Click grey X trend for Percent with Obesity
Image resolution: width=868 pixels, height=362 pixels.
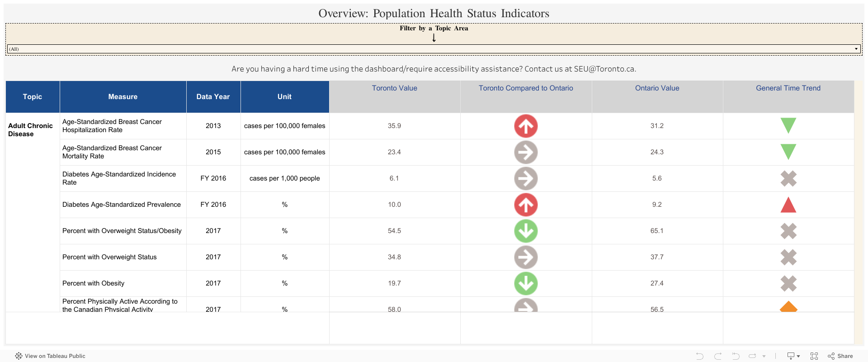coord(788,283)
